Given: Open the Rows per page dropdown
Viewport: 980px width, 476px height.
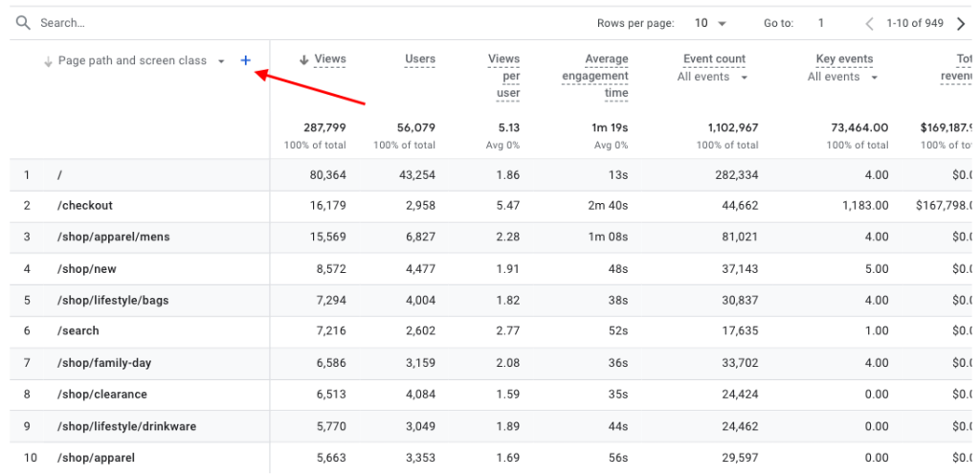Looking at the screenshot, I should point(711,23).
